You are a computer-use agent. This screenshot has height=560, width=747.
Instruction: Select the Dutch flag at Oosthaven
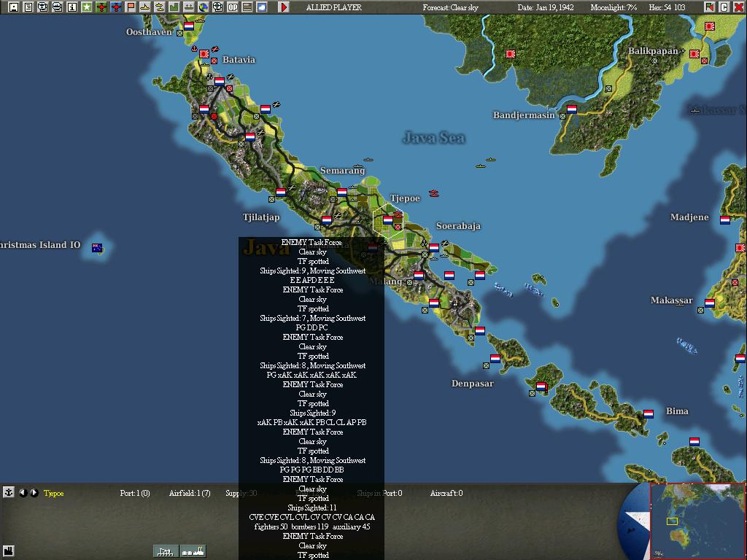(189, 26)
